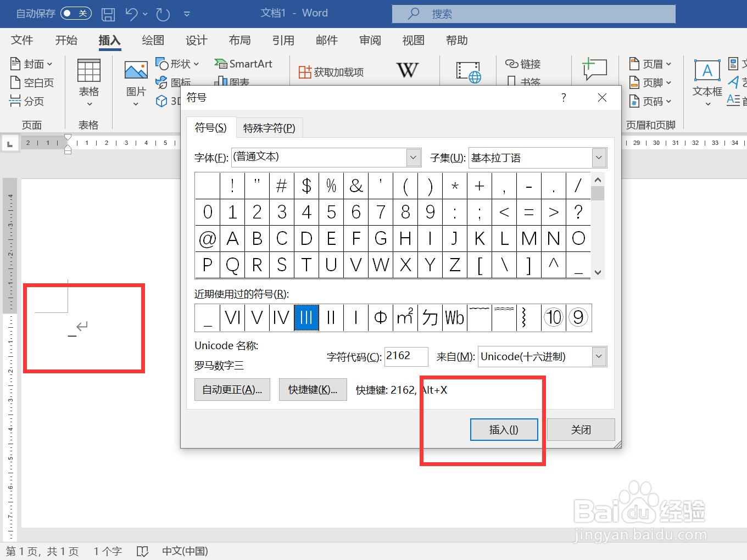Click the Character code (字符代码) field
747x560 pixels.
tap(406, 356)
